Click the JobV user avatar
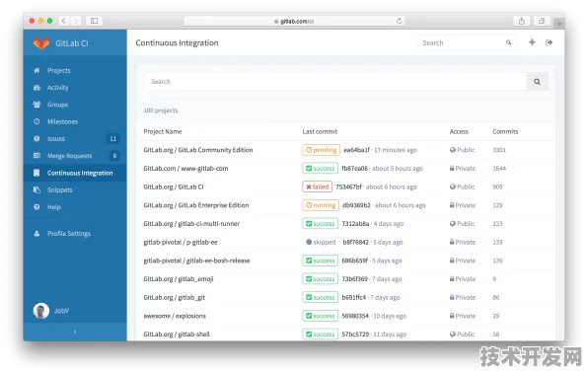 point(41,311)
